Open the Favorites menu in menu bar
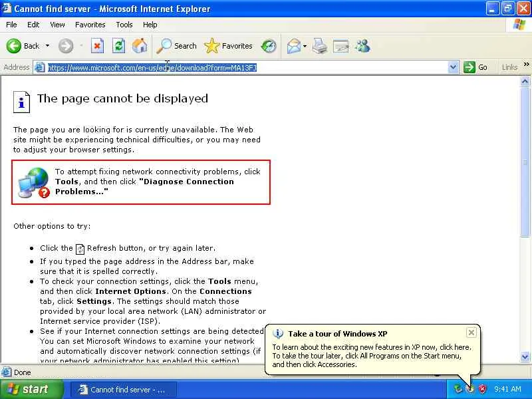 [x=90, y=25]
